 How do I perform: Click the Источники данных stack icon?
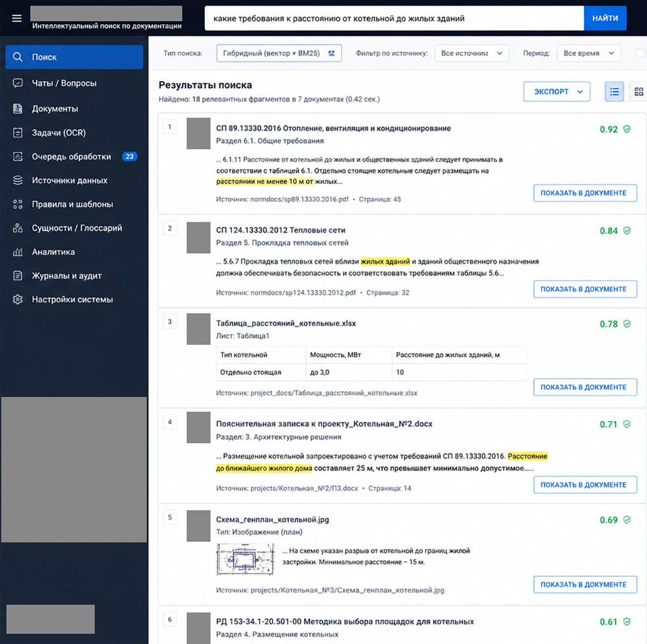18,180
